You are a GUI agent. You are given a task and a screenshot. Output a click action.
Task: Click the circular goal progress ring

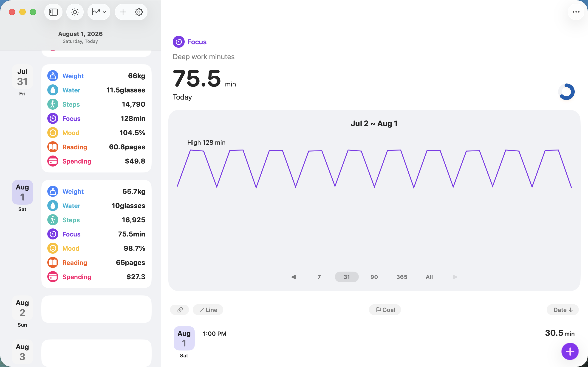coord(566,92)
